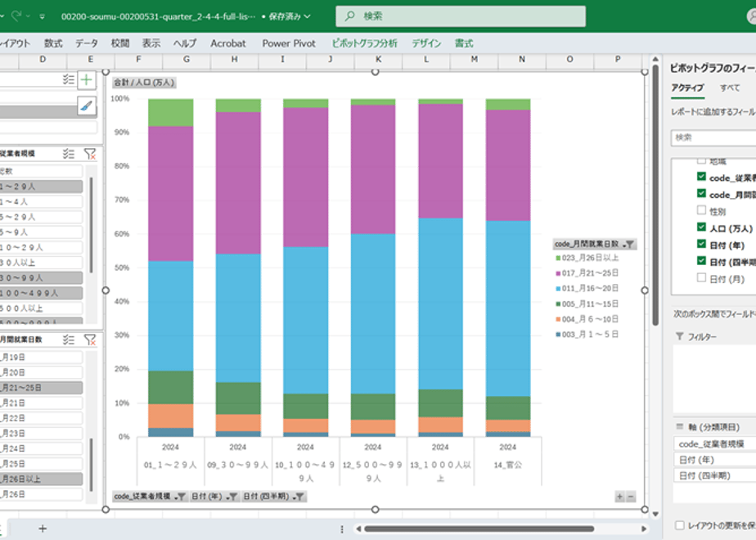Viewport: 756px width, 540px height.
Task: Click the 011_月16~20日 blue legend swatch
Action: pos(558,288)
